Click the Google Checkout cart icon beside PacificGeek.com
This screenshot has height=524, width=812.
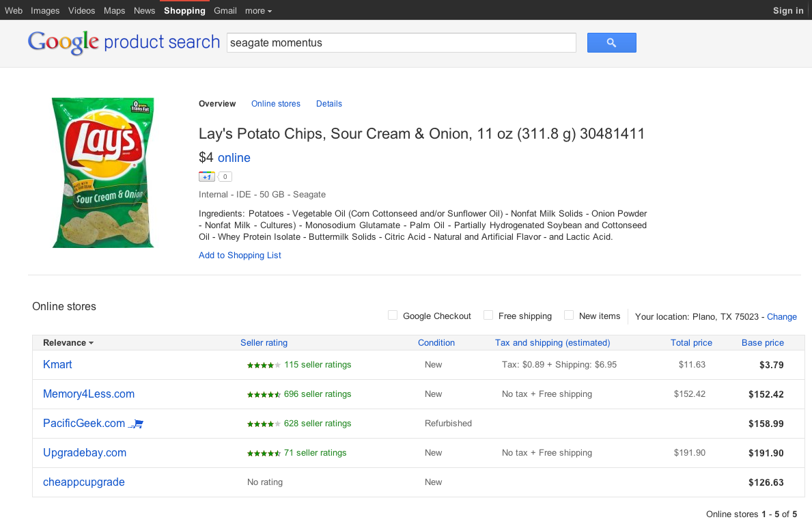coord(136,424)
